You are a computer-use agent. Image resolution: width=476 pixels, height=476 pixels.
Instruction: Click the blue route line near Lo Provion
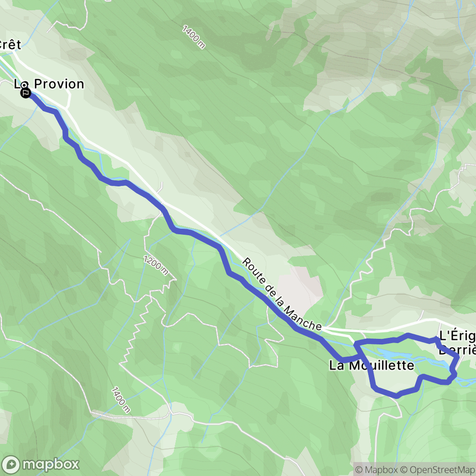pyautogui.click(x=61, y=121)
